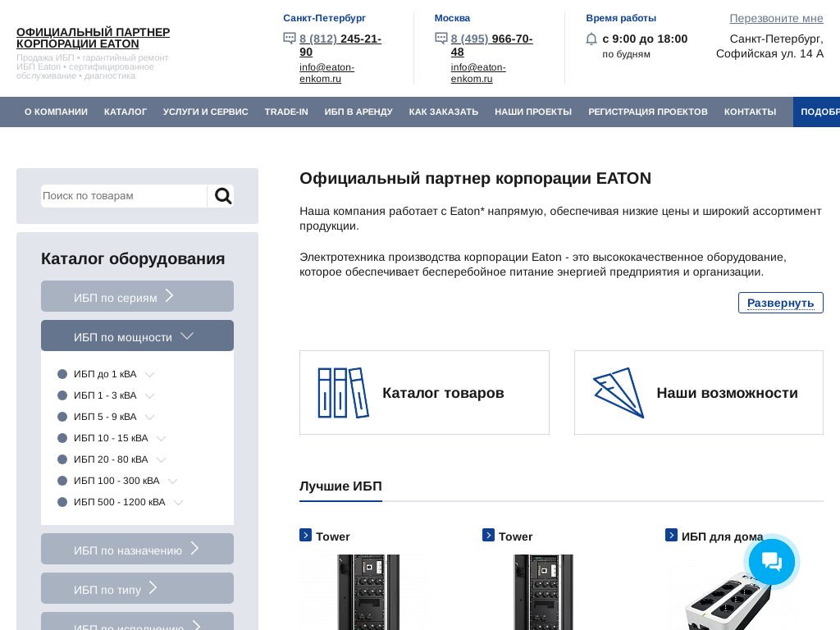Viewport: 840px width, 630px height.
Task: Click the Перезвоните мне link
Action: click(776, 18)
